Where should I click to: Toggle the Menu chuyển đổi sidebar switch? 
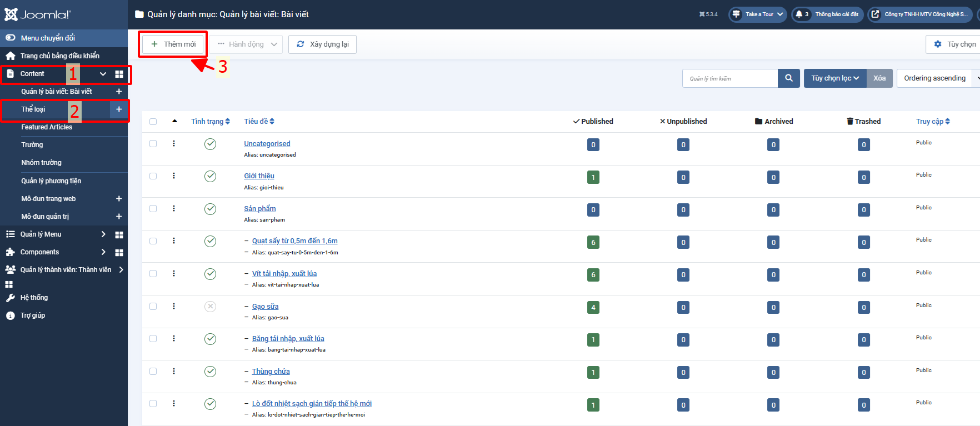[11, 38]
